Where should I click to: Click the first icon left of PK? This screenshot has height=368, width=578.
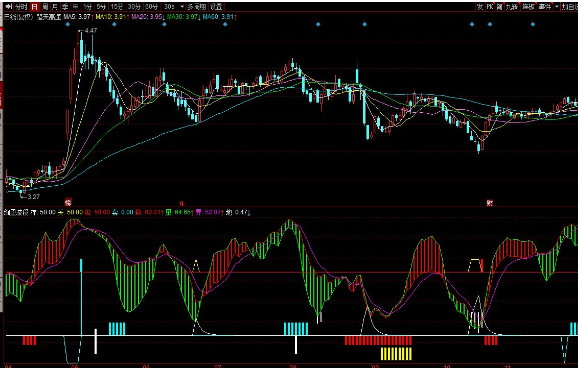(x=480, y=7)
